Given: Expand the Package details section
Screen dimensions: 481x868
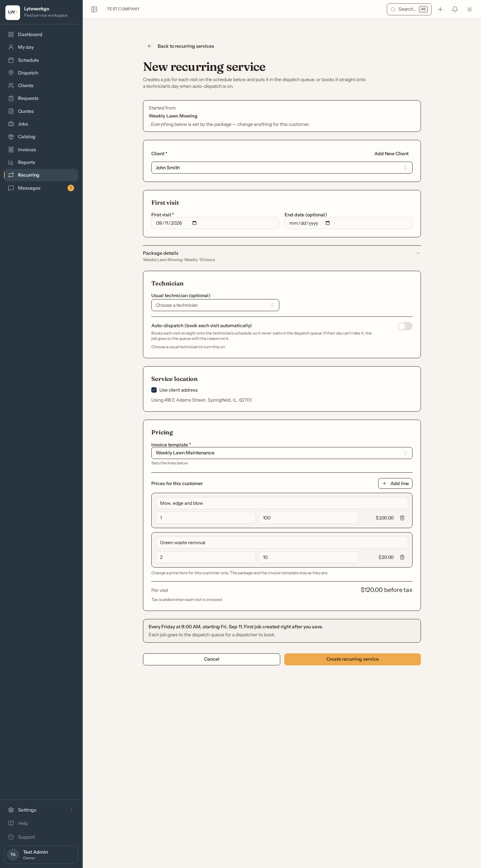Looking at the screenshot, I should (x=282, y=256).
